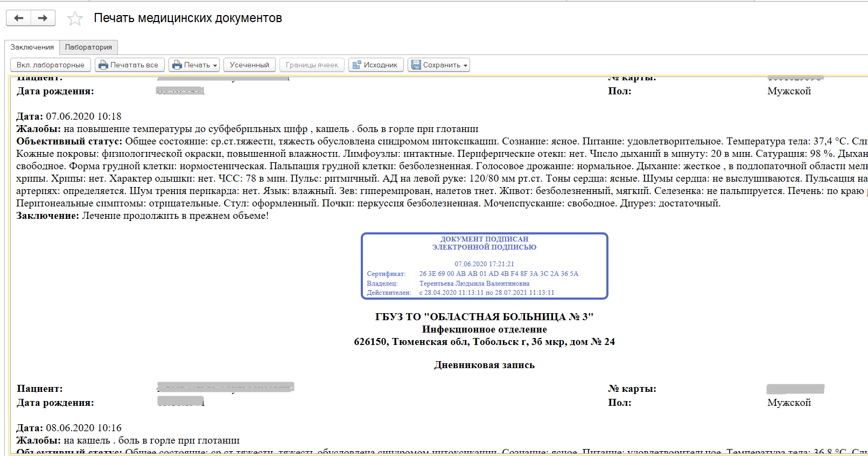
Task: Add page to favorites with star
Action: click(75, 19)
